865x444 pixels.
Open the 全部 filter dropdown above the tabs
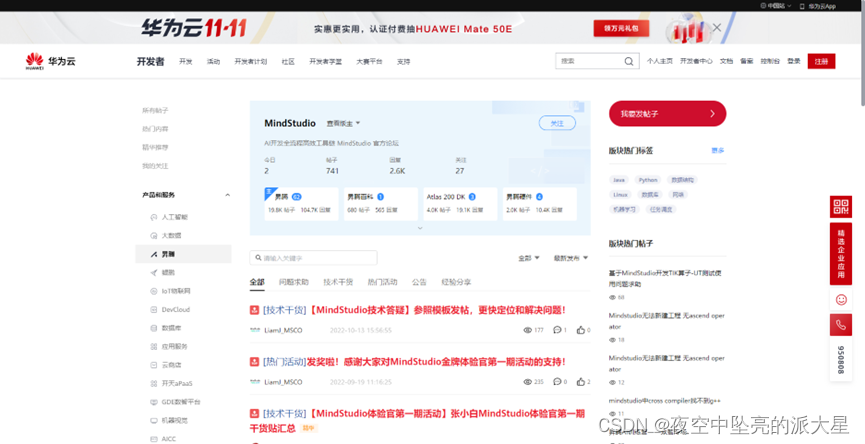pyautogui.click(x=528, y=258)
